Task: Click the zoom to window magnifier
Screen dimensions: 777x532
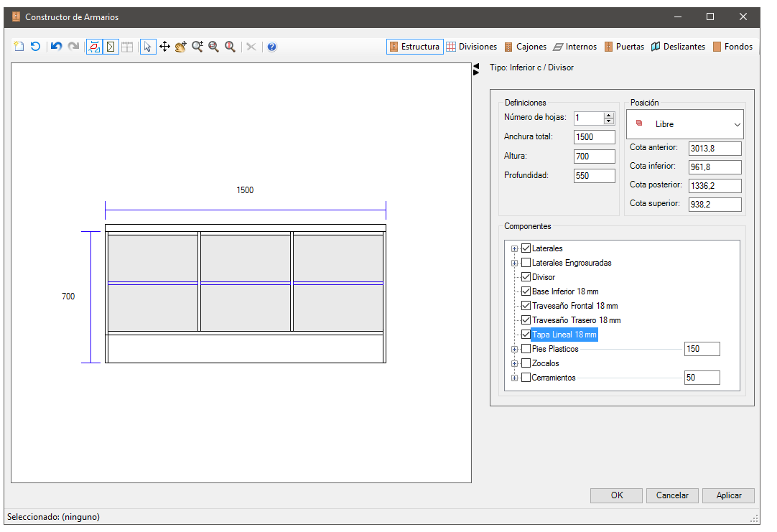Action: pos(213,47)
